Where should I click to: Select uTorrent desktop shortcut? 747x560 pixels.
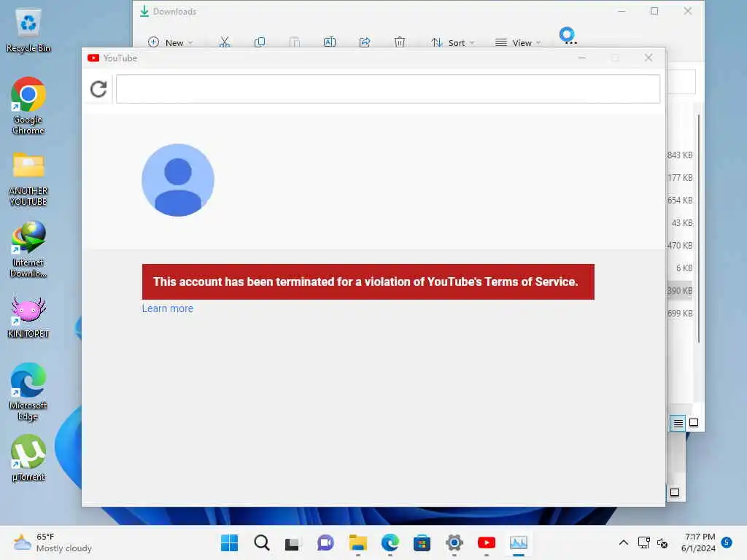[x=28, y=458]
